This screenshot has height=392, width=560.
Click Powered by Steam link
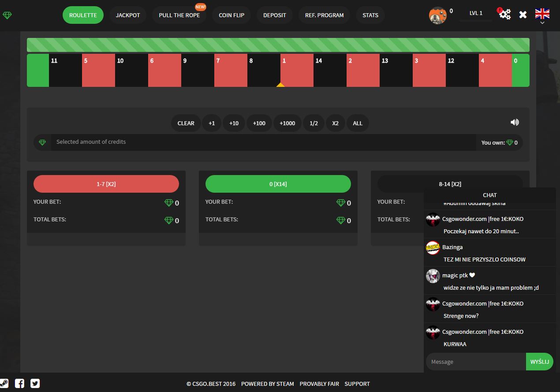(267, 384)
